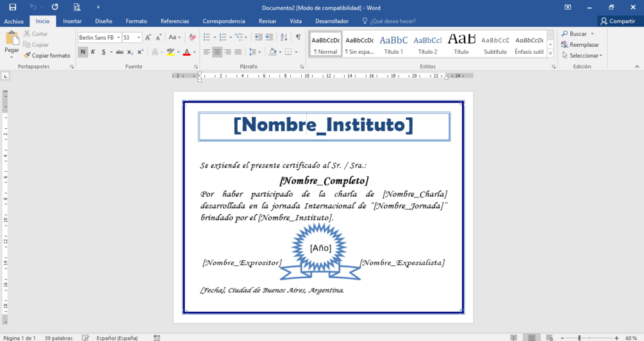Click the [Nombre_Instituto] title text box
The width and height of the screenshot is (644, 341).
click(x=324, y=126)
